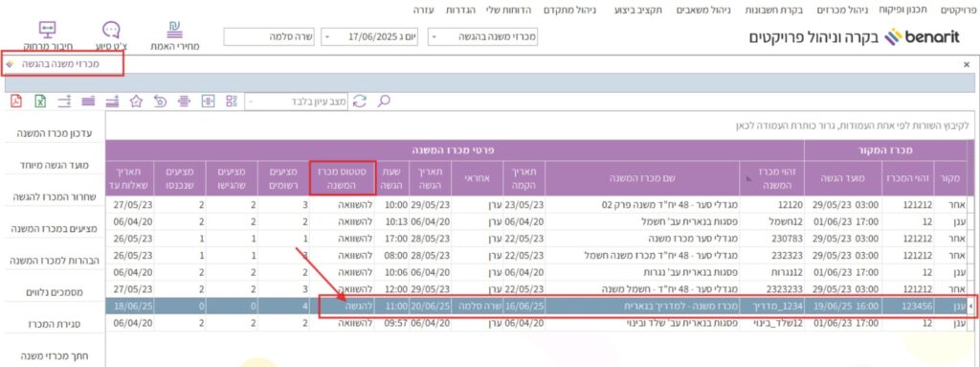Click the להגשה status cell
This screenshot has width=980, height=367.
pos(343,307)
